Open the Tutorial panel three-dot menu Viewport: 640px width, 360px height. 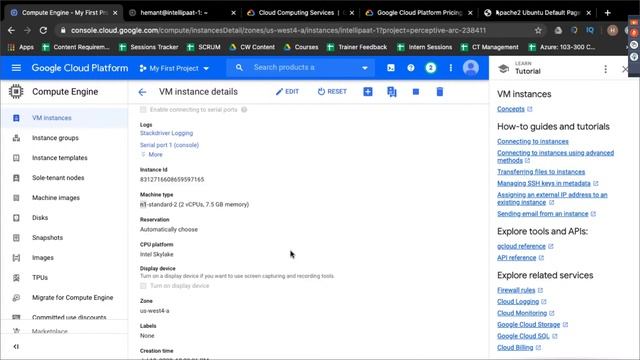[605, 69]
